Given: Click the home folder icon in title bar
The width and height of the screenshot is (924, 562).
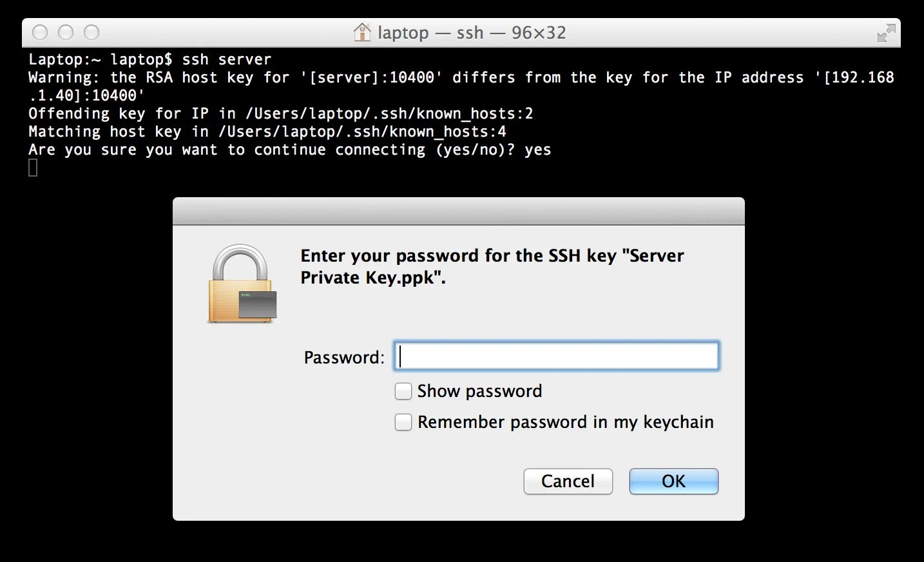Looking at the screenshot, I should [362, 32].
